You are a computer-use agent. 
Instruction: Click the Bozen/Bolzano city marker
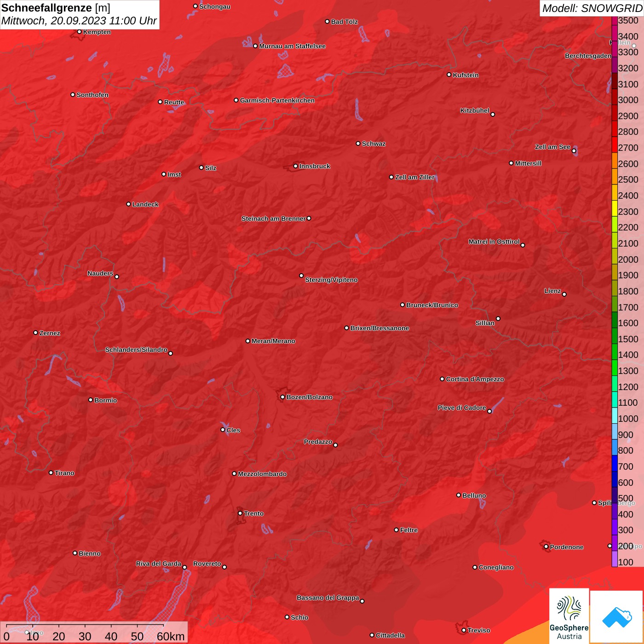coord(282,397)
